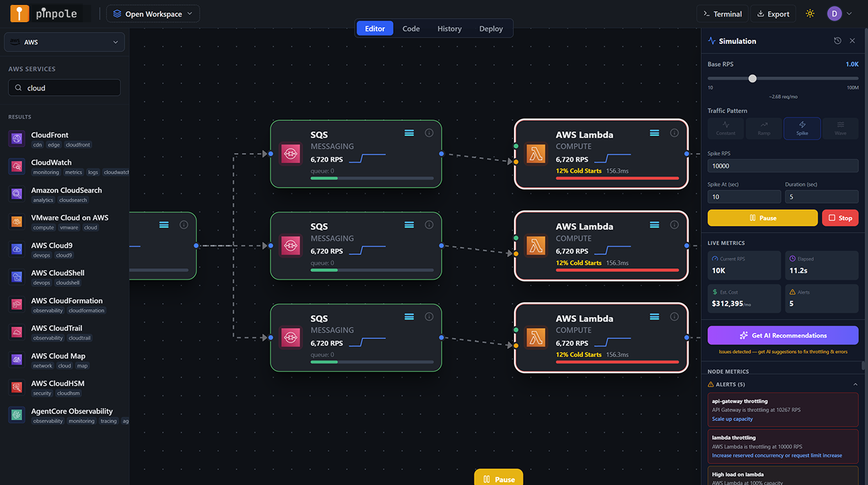Click the history reset icon in Simulation header
This screenshot has height=485, width=868.
837,41
